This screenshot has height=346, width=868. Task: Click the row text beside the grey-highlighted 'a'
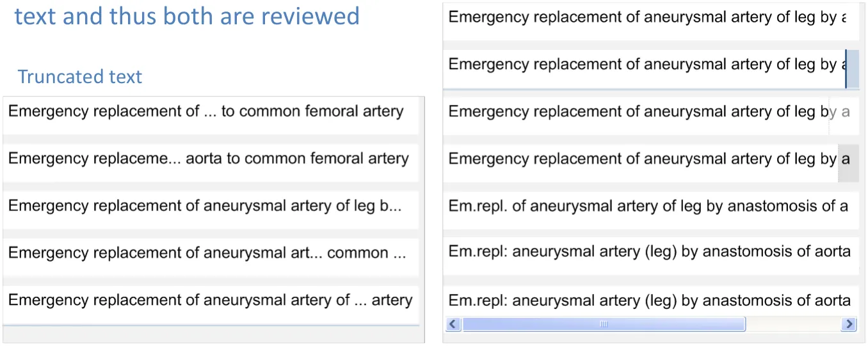(x=640, y=159)
